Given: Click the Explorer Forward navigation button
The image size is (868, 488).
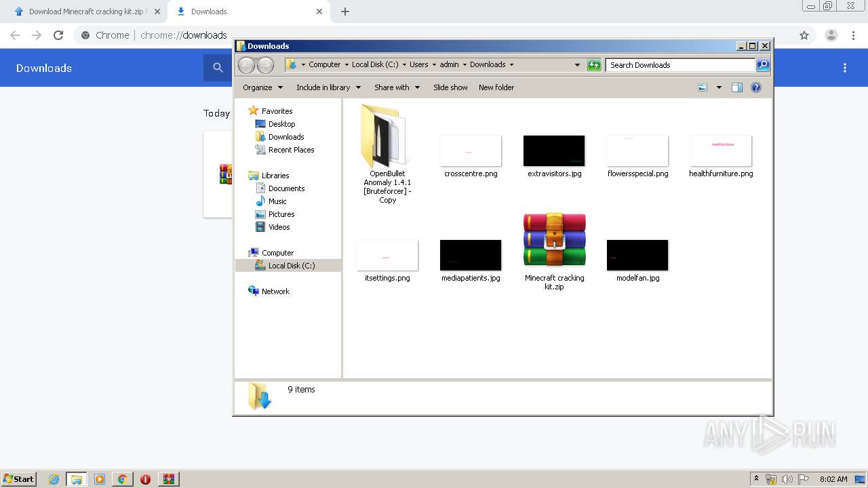Looking at the screenshot, I should pos(266,65).
